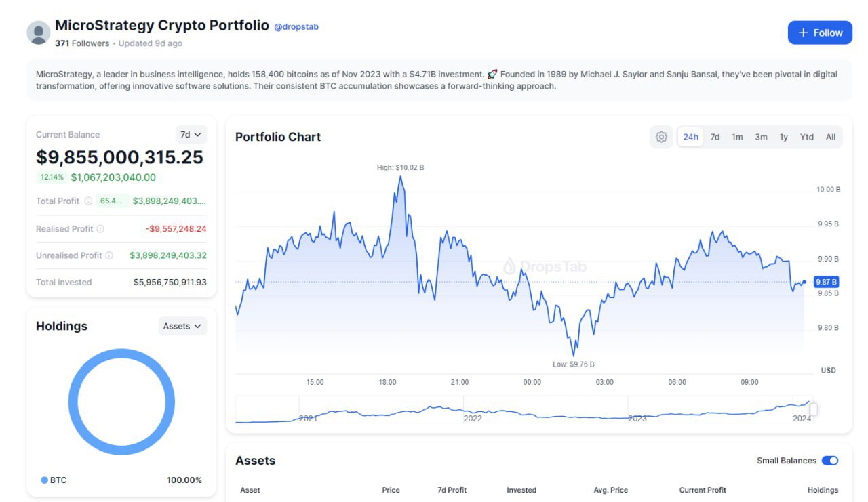This screenshot has width=868, height=502.
Task: Click the Low: $9.76 B chart label
Action: pyautogui.click(x=573, y=364)
